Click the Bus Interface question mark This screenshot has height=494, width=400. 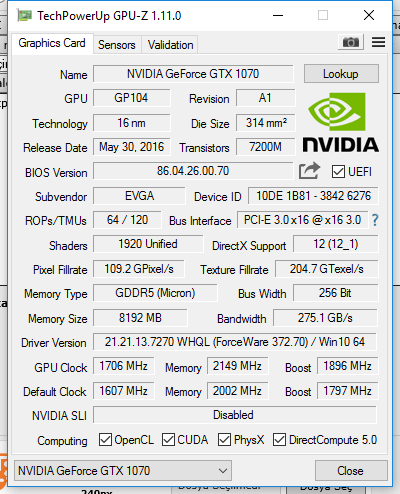click(x=375, y=220)
